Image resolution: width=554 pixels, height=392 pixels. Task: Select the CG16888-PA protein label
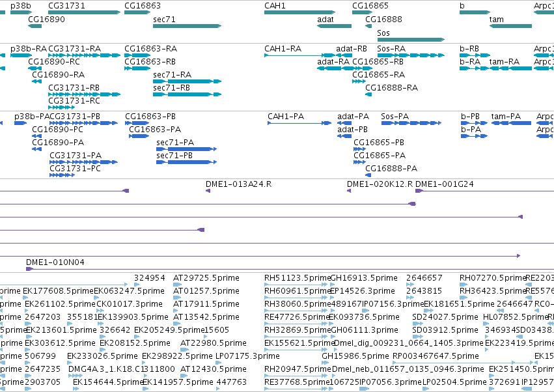point(391,169)
